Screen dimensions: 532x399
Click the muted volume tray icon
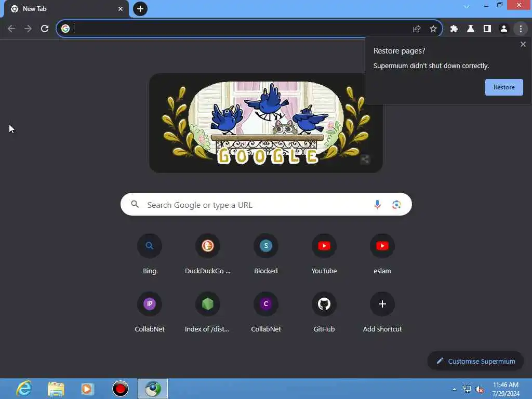point(480,389)
